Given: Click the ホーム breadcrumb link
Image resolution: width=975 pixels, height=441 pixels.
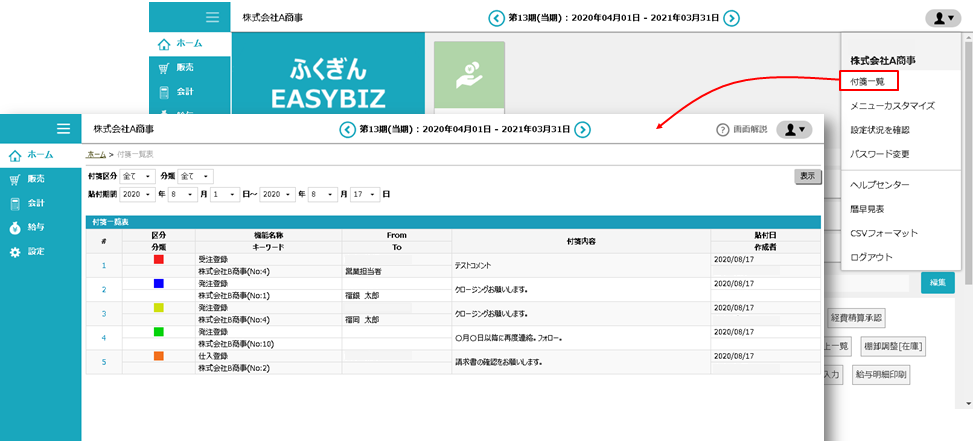Looking at the screenshot, I should (96, 154).
